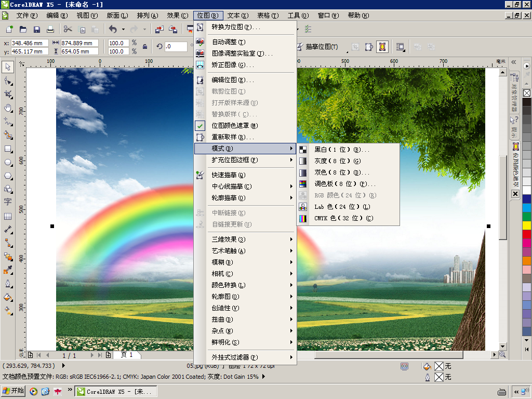The image size is (532, 399).
Task: Select the Crop tool in toolbox
Action: [x=8, y=95]
